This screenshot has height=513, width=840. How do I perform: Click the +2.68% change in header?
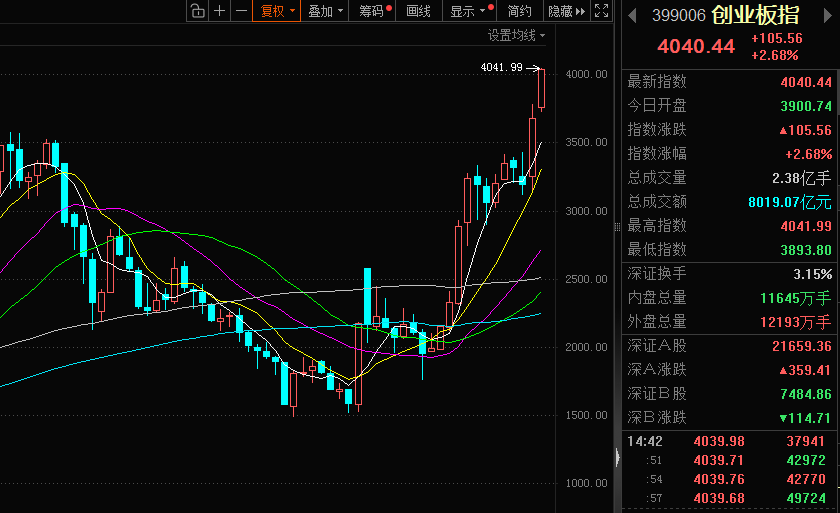pos(775,55)
